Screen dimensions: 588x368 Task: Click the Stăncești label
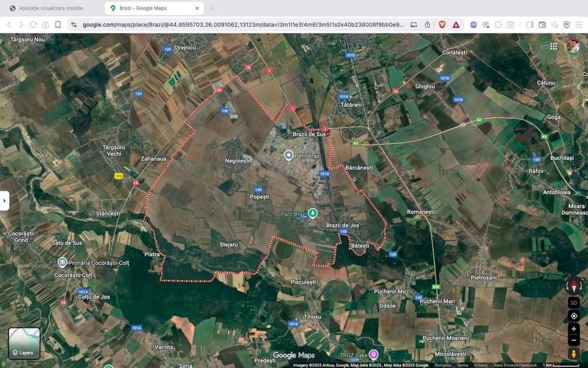click(x=108, y=214)
